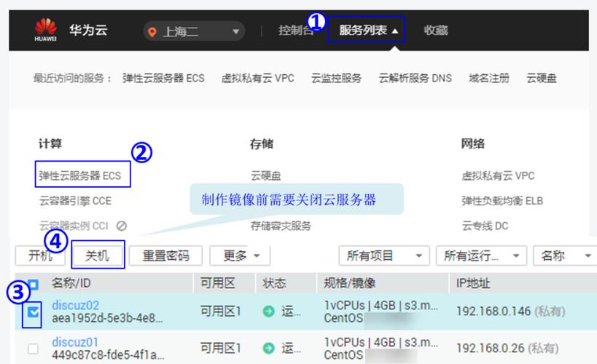Image resolution: width=597 pixels, height=364 pixels.
Task: Open the 所有项目 project filter dropdown
Action: point(384,256)
